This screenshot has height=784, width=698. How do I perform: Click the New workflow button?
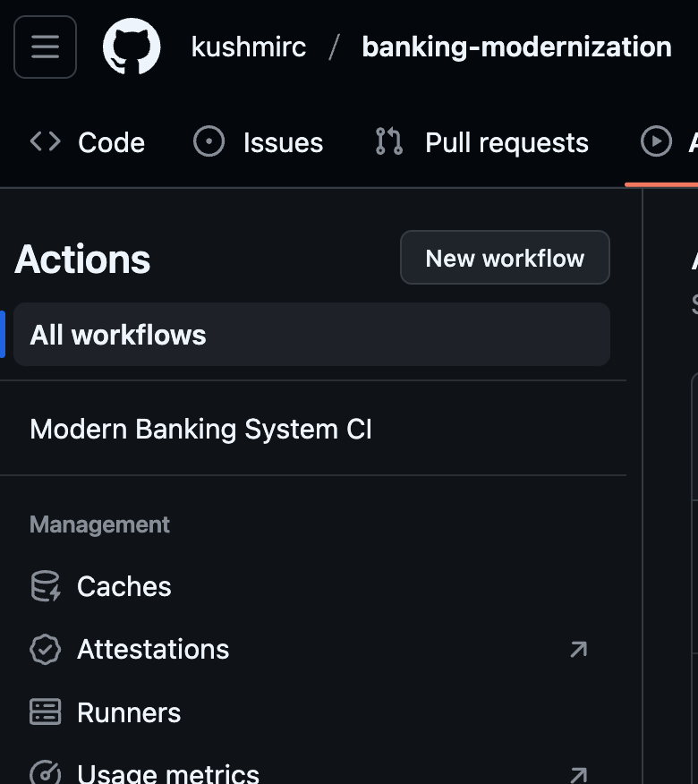505,258
